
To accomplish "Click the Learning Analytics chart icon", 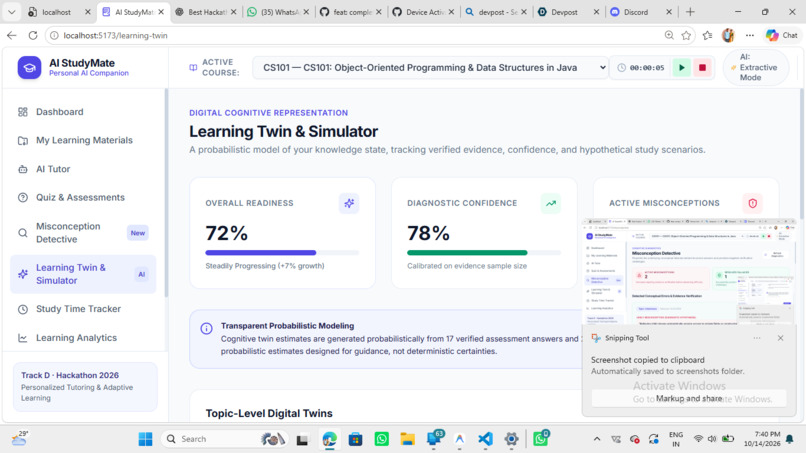I will click(23, 338).
